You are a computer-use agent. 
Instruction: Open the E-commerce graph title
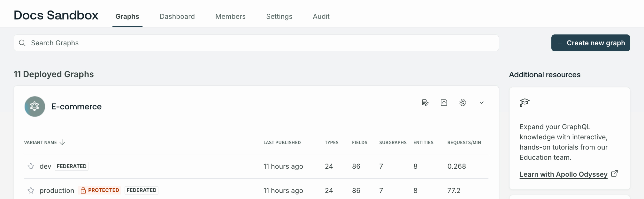tap(76, 107)
